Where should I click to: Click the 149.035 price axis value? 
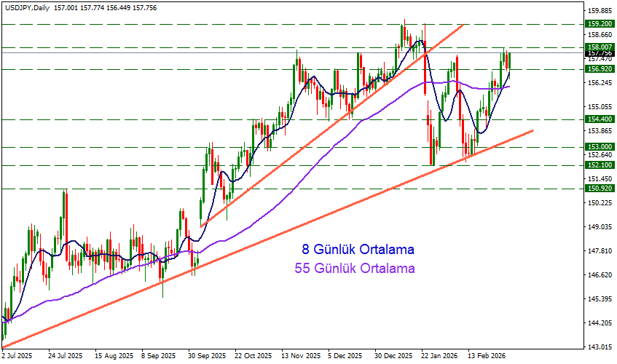coord(598,226)
